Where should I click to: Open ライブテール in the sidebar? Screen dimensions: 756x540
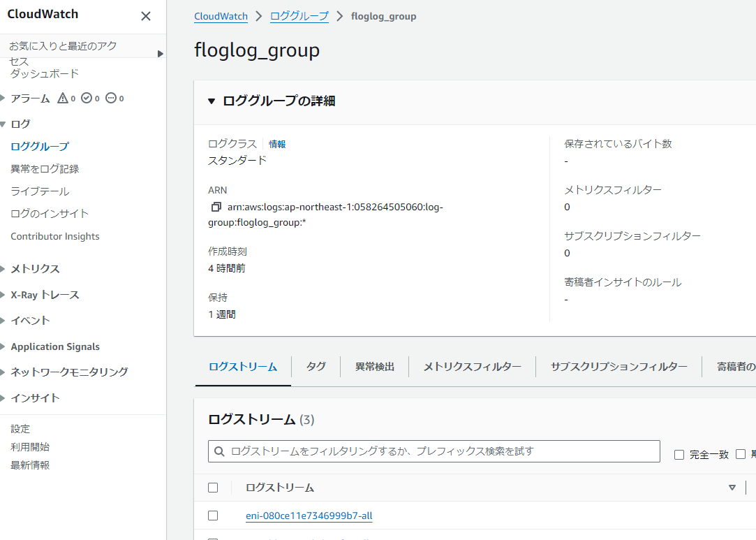[x=40, y=191]
